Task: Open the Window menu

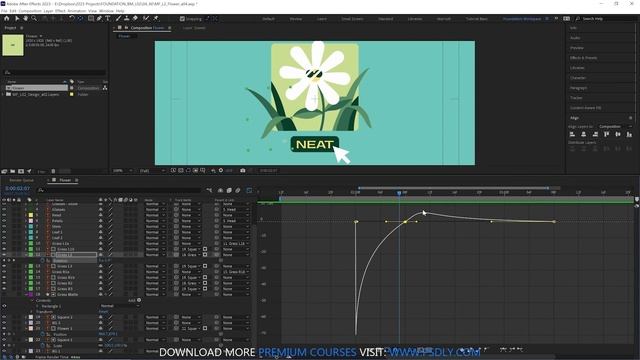Action: [x=106, y=11]
